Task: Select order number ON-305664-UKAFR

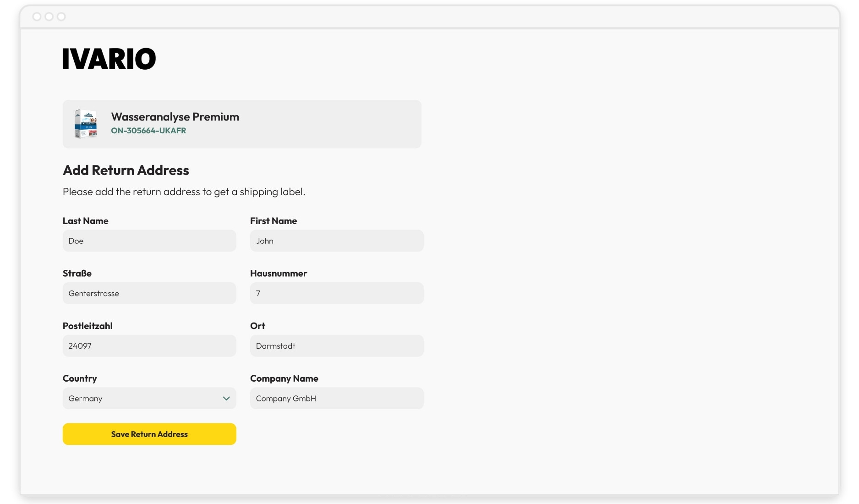Action: click(148, 131)
